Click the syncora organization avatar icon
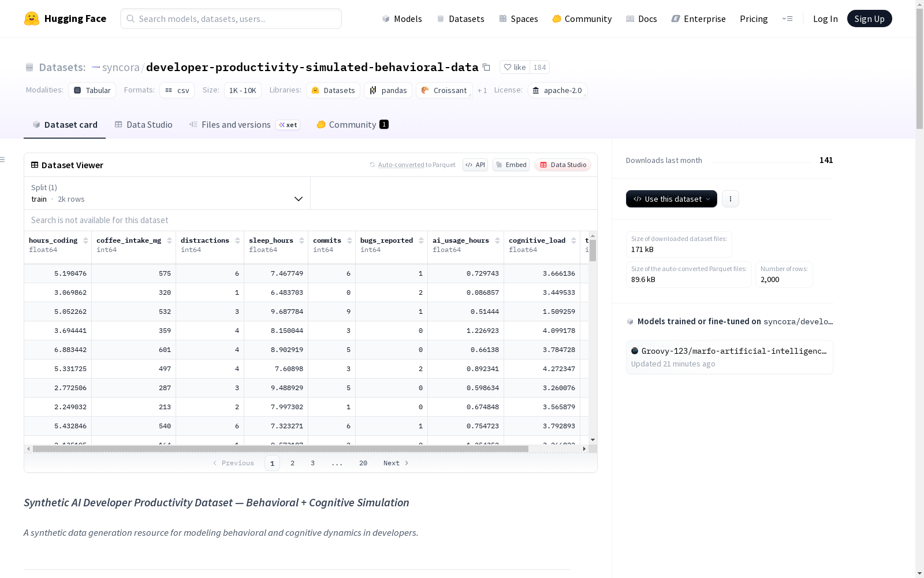The image size is (924, 578). (96, 67)
